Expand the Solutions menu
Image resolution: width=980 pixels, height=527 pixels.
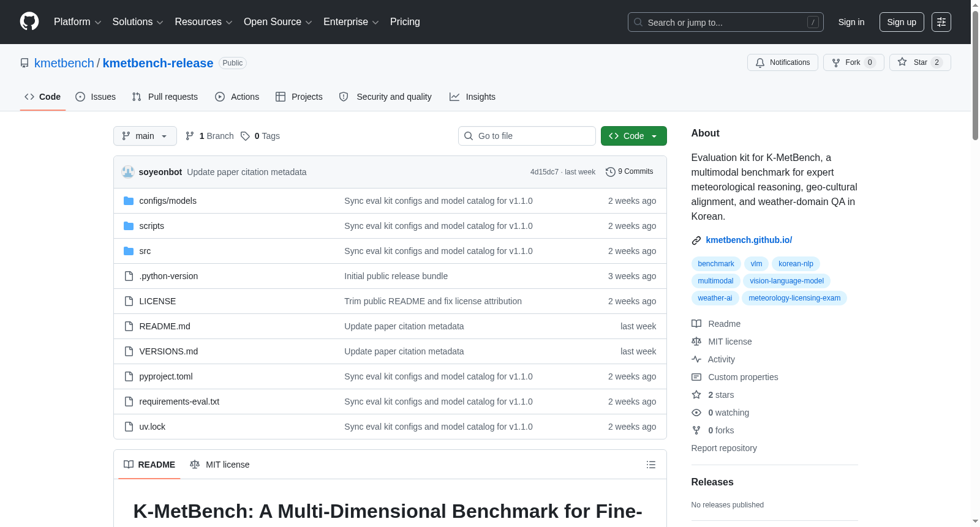(x=138, y=22)
